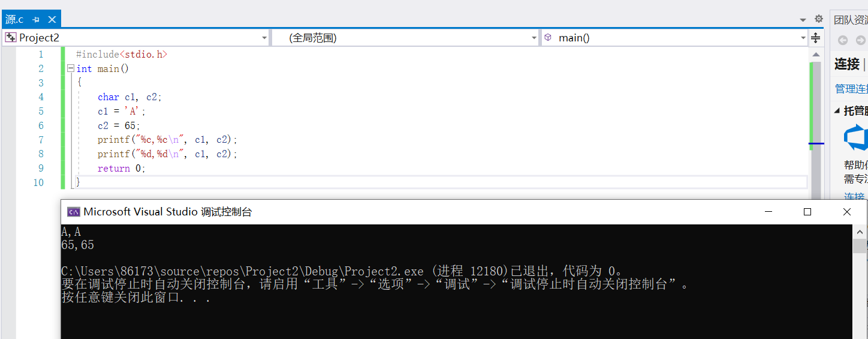Click Team Explorer back arrow
This screenshot has height=339, width=868.
tap(843, 40)
